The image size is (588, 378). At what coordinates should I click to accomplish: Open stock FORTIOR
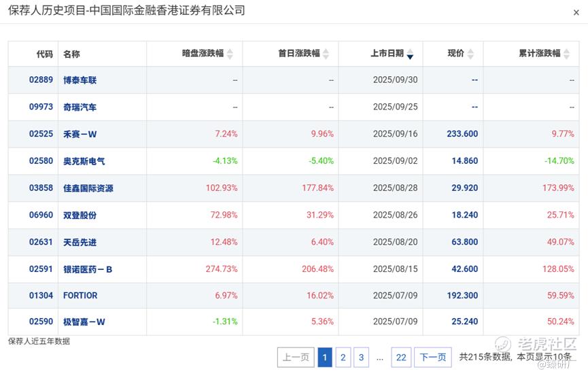(x=80, y=296)
